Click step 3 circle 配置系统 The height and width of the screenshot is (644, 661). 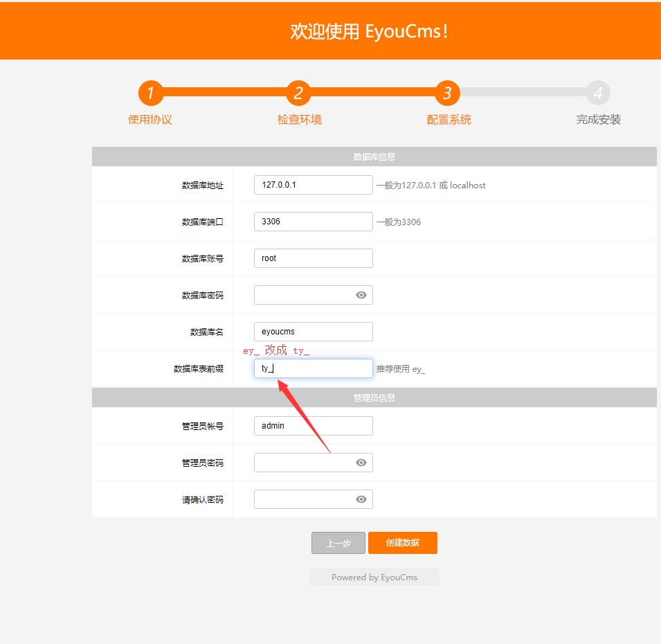[447, 93]
